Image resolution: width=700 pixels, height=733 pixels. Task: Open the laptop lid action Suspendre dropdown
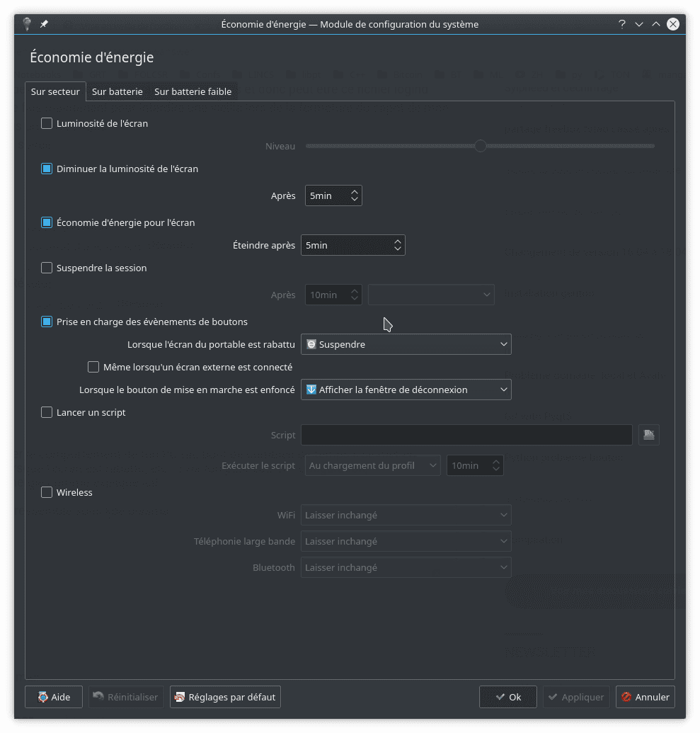coord(406,344)
